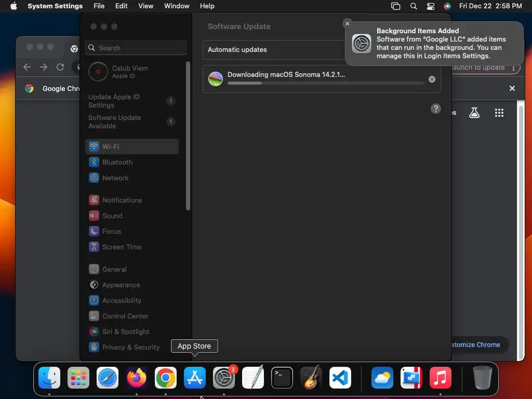Open Launchpad in the Dock

tap(78, 378)
